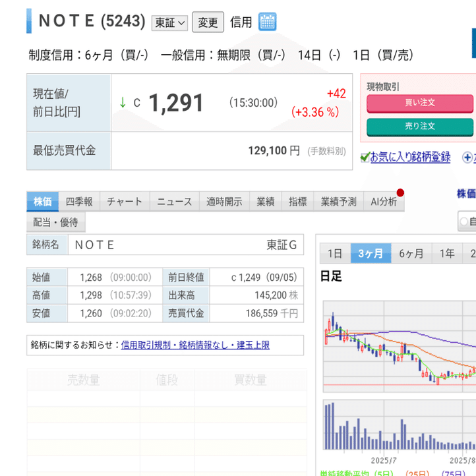Click the 変更 button
476x476 pixels.
tap(208, 22)
